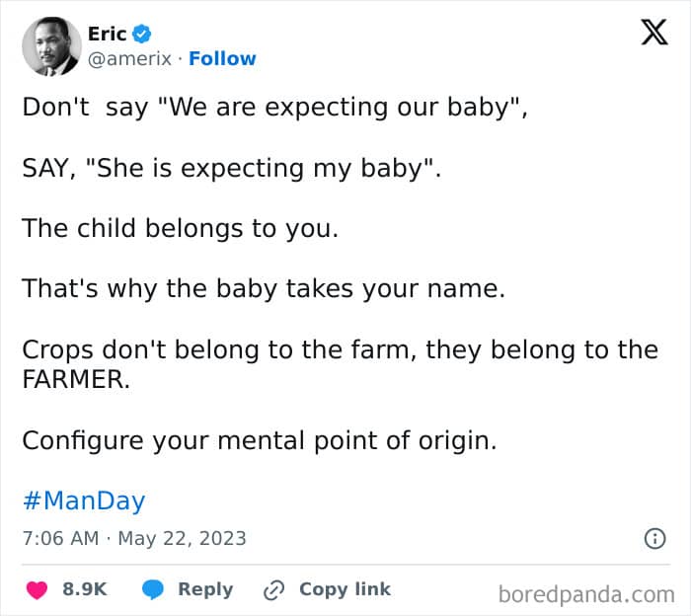
Task: Open the @amerix handle
Action: pos(129,59)
